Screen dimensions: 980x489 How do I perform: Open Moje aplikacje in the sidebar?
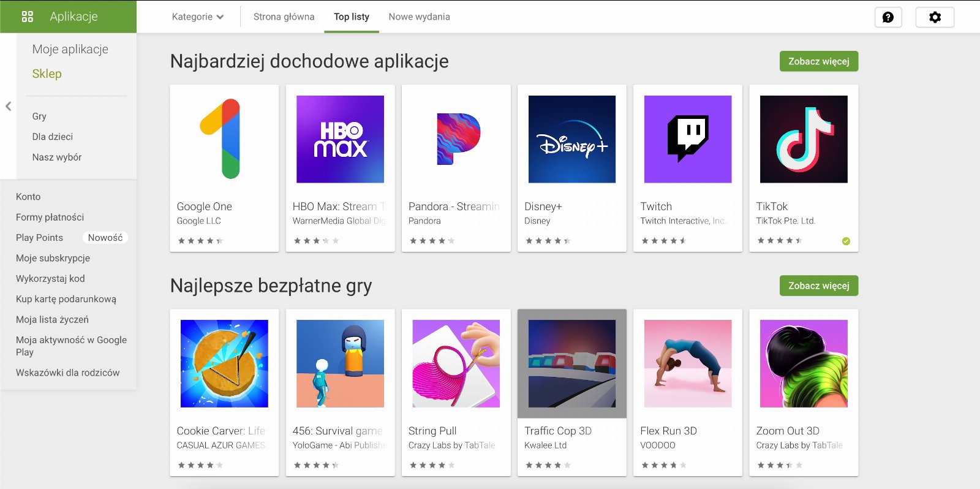[x=70, y=49]
